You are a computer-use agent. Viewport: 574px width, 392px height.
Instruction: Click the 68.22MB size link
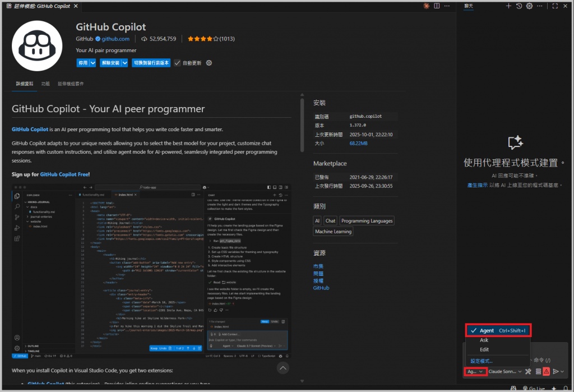coord(358,143)
